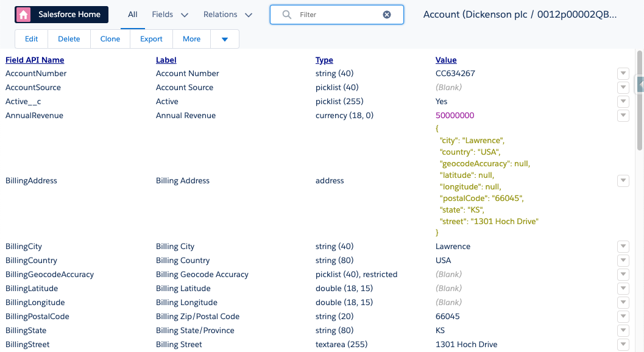Click the Billing State/Province label
Viewport: 644px width, 352px height.
point(195,330)
